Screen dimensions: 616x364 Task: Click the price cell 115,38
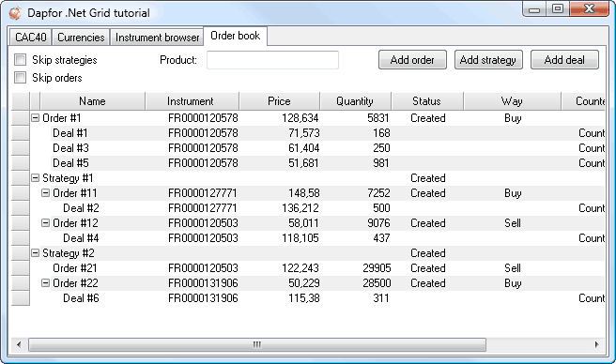303,298
